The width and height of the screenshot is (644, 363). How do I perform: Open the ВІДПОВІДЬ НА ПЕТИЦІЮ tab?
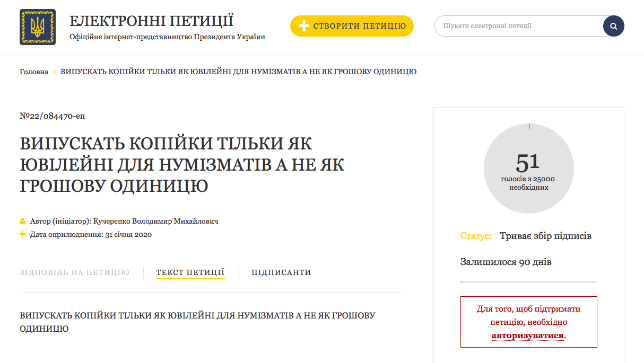[74, 272]
